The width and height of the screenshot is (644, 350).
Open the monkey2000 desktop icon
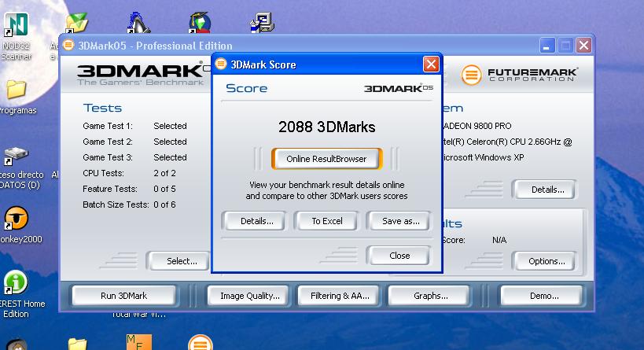point(16,219)
